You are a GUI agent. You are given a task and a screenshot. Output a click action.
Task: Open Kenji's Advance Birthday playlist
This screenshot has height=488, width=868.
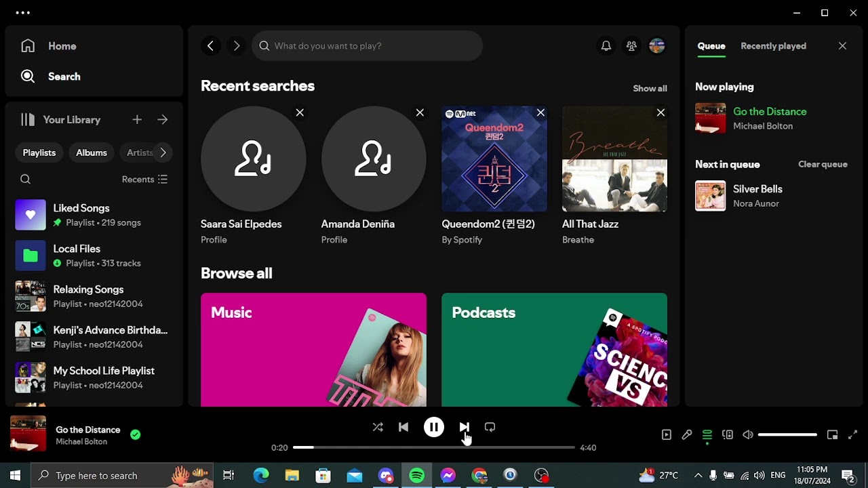tap(93, 337)
